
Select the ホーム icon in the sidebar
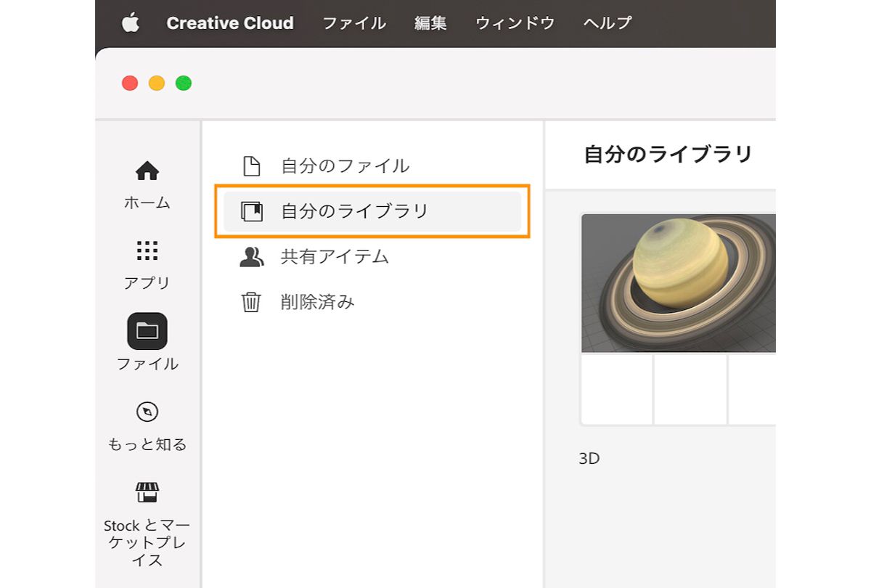click(x=147, y=171)
